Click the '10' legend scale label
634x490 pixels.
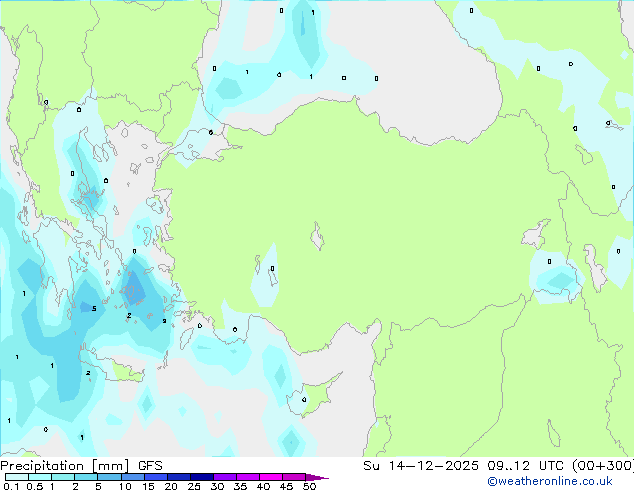pyautogui.click(x=125, y=486)
